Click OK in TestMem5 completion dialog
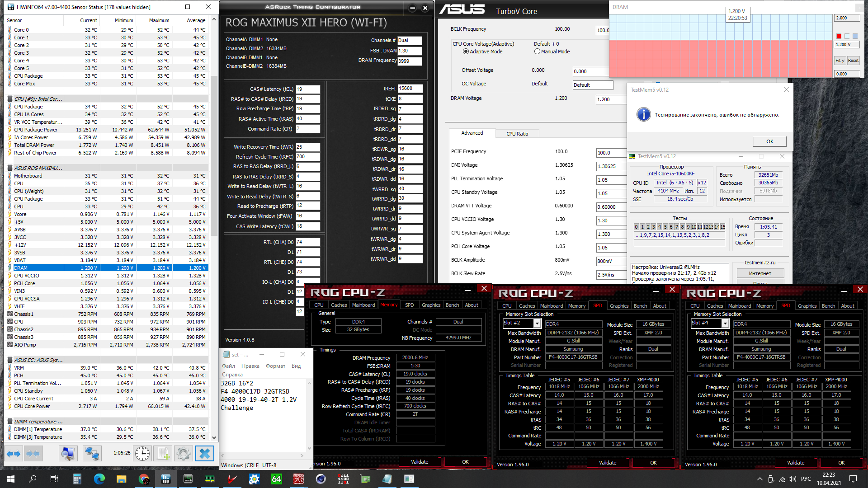 click(x=769, y=141)
